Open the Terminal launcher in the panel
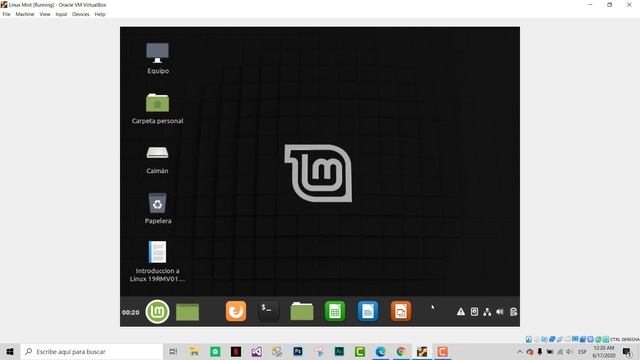 (x=269, y=311)
